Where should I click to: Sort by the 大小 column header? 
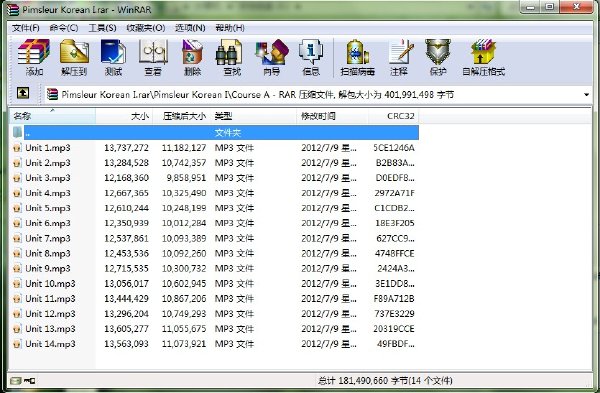[x=124, y=116]
